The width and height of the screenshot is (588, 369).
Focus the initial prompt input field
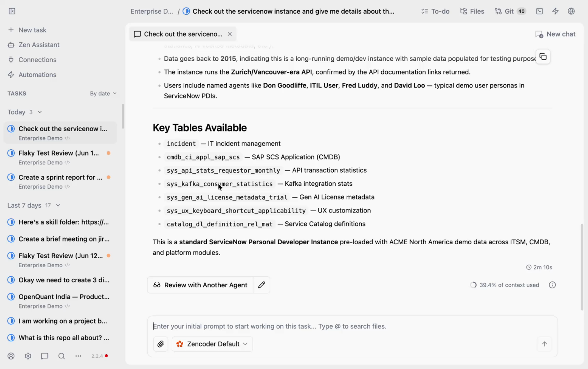tap(352, 326)
